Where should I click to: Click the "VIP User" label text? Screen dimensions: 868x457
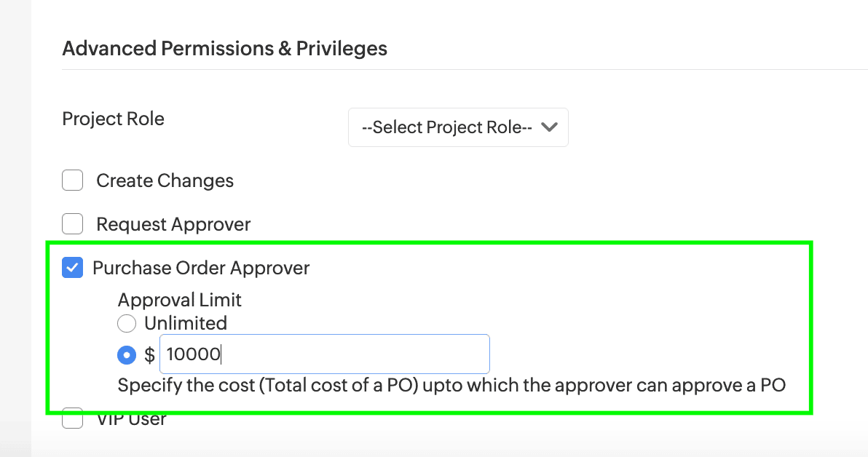coord(131,420)
